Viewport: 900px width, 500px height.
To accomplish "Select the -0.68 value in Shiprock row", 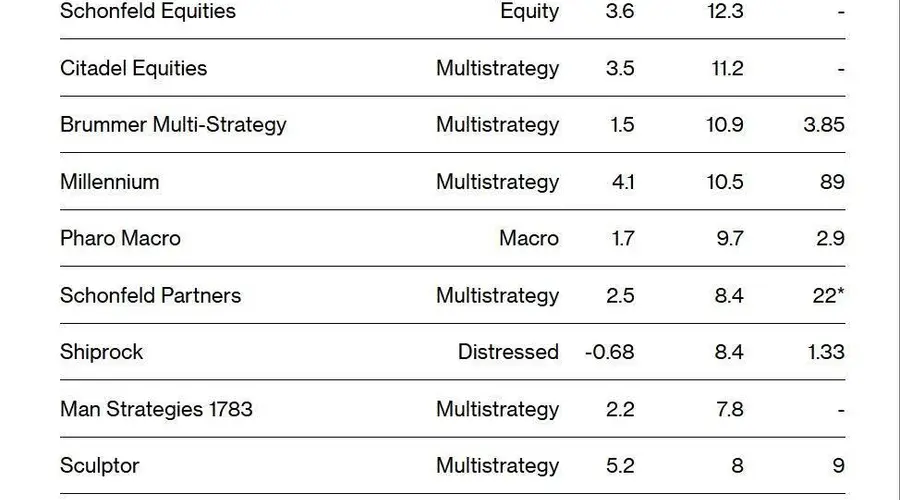I will click(x=610, y=352).
